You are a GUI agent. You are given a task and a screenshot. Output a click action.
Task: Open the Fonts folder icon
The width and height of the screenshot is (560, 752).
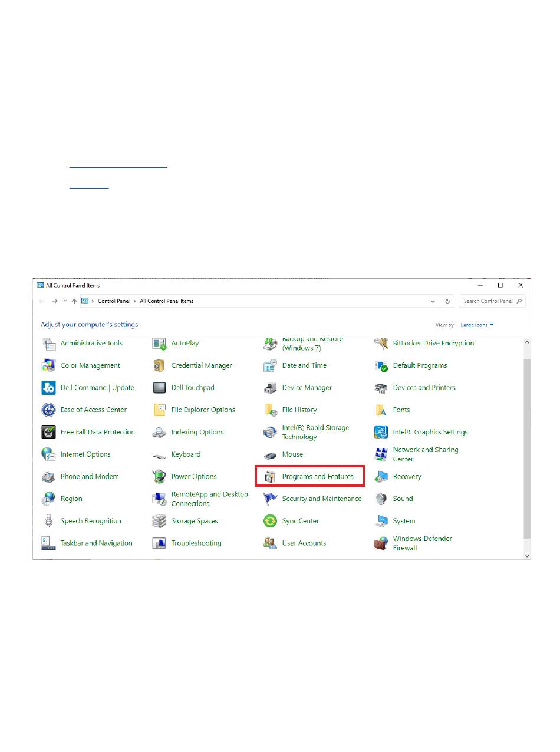coord(381,410)
